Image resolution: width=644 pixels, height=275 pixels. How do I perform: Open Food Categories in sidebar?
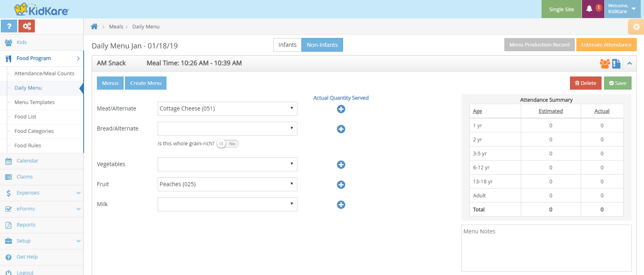(x=34, y=131)
